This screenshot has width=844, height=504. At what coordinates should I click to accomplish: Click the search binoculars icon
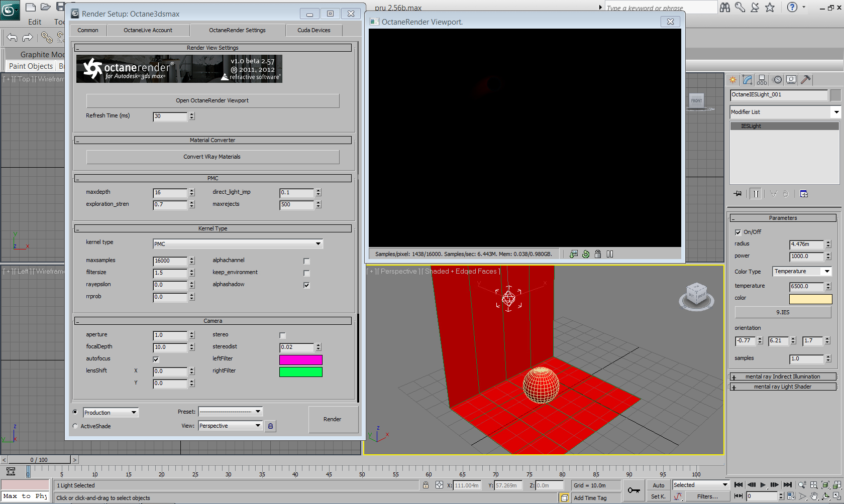[x=725, y=7]
